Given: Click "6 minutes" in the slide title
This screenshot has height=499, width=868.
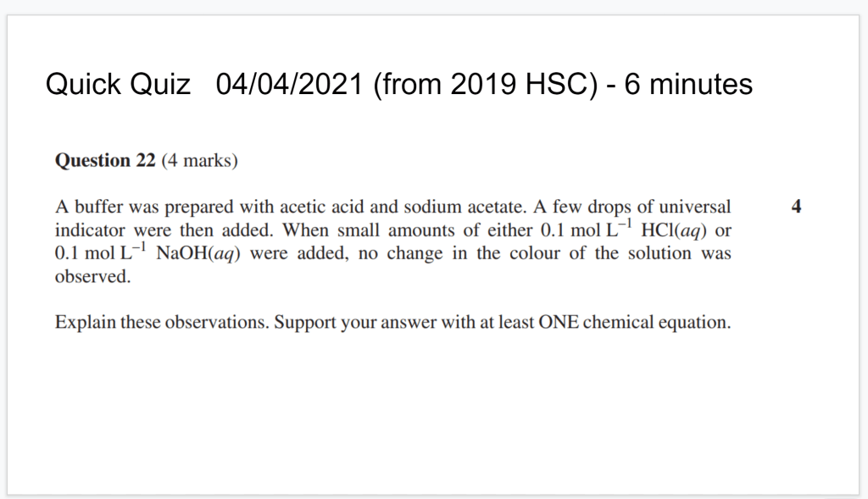Looking at the screenshot, I should pos(688,84).
